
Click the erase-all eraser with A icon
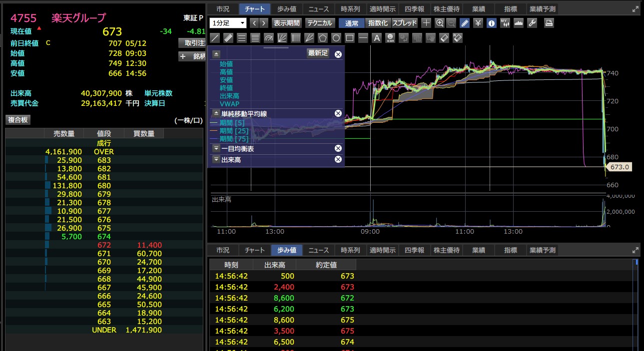458,38
